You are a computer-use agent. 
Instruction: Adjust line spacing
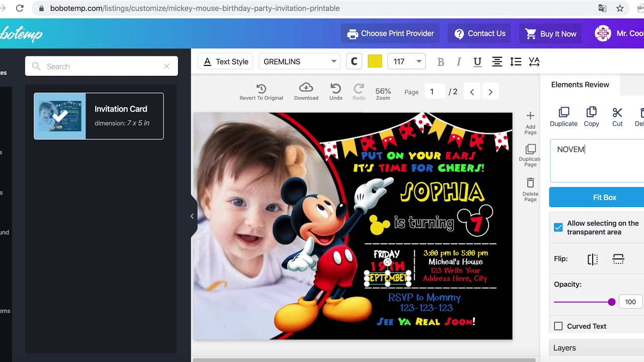pos(516,62)
